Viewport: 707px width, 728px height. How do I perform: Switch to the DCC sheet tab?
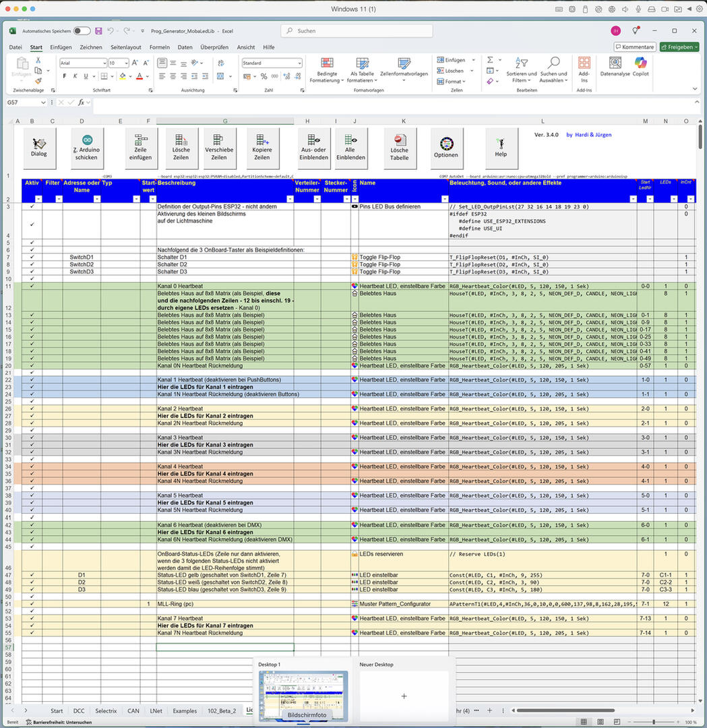click(79, 710)
